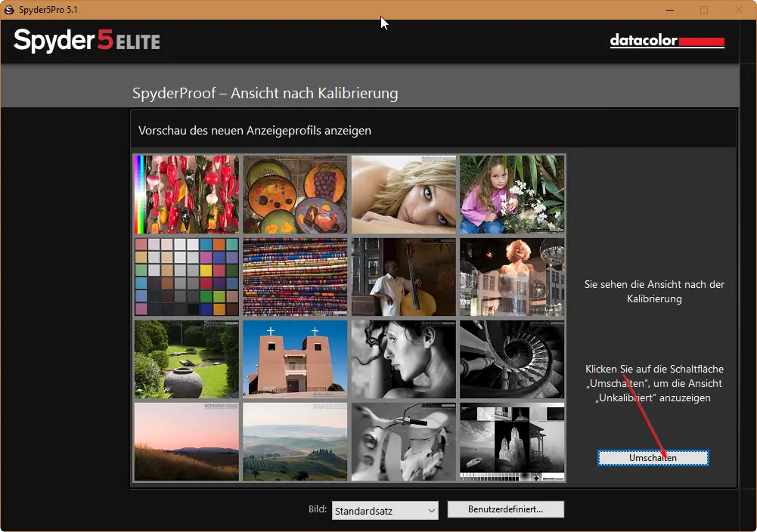Close the Spyder5Pro window
This screenshot has height=532, width=757.
739,10
